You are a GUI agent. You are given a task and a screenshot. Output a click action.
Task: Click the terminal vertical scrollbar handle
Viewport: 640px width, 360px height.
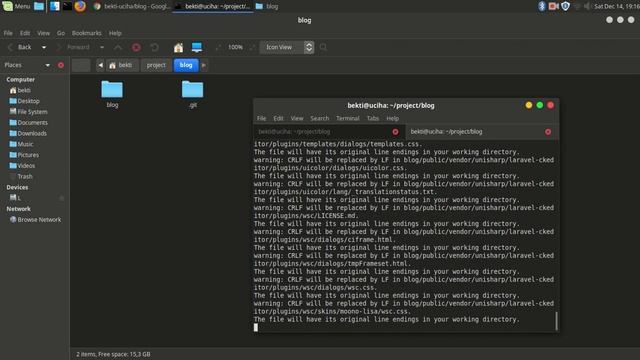[556, 321]
